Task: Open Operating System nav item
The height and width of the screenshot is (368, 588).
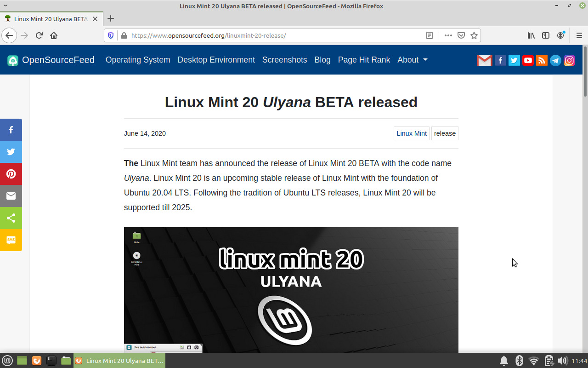Action: (138, 60)
